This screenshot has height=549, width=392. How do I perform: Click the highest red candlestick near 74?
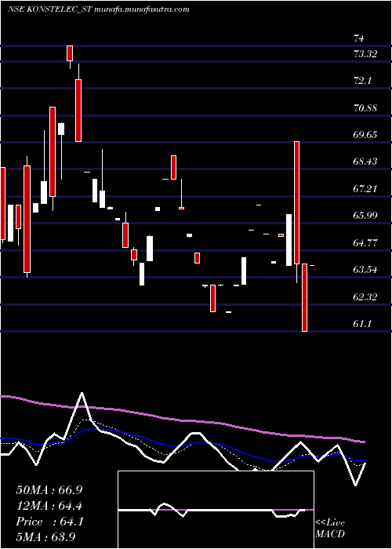(x=70, y=53)
